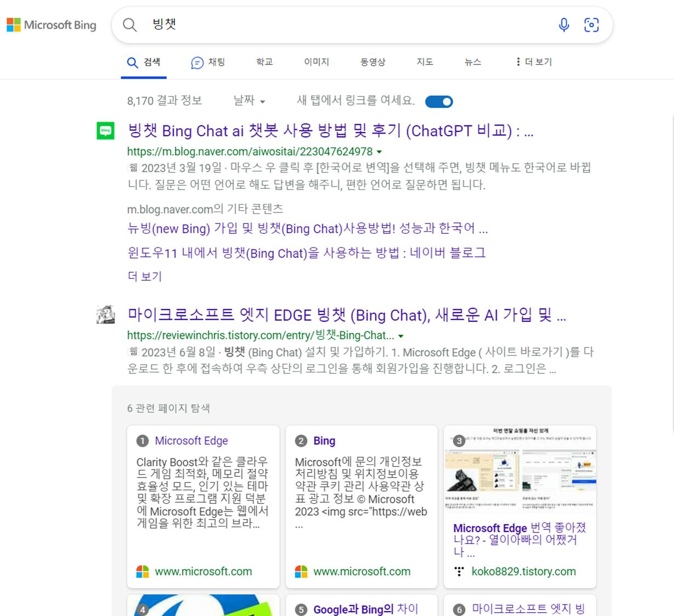The width and height of the screenshot is (674, 616).
Task: Click www.microsoft.com under Bing card
Action: pos(362,572)
